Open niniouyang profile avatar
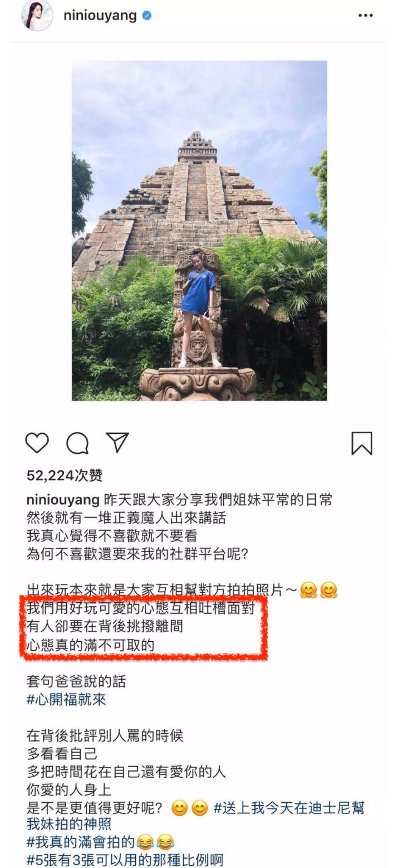The width and height of the screenshot is (393, 868). point(37,16)
